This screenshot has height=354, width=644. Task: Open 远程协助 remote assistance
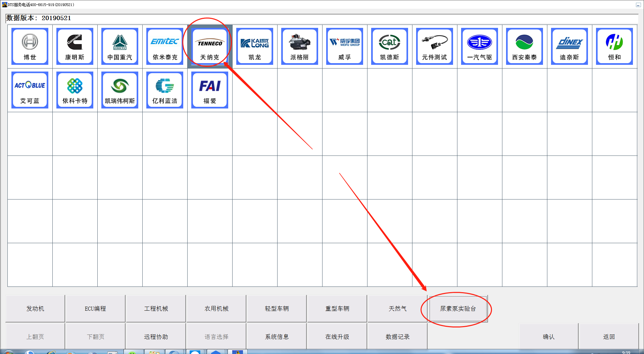(x=156, y=336)
